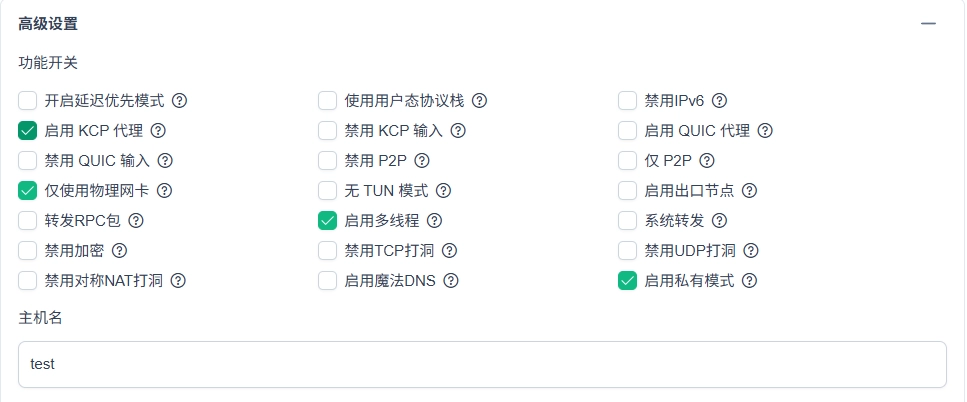Click the 主机名 input field

click(482, 364)
